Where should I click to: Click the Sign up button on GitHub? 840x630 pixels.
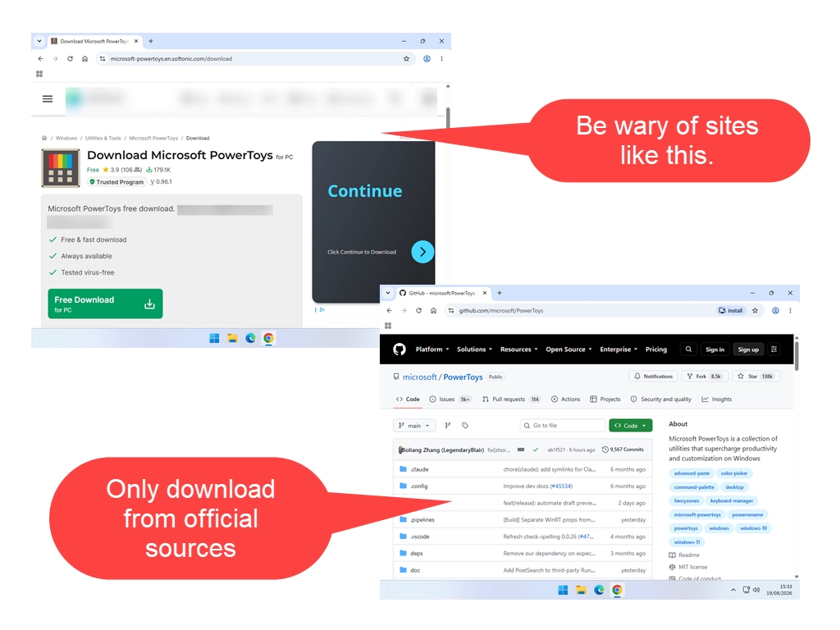click(748, 349)
